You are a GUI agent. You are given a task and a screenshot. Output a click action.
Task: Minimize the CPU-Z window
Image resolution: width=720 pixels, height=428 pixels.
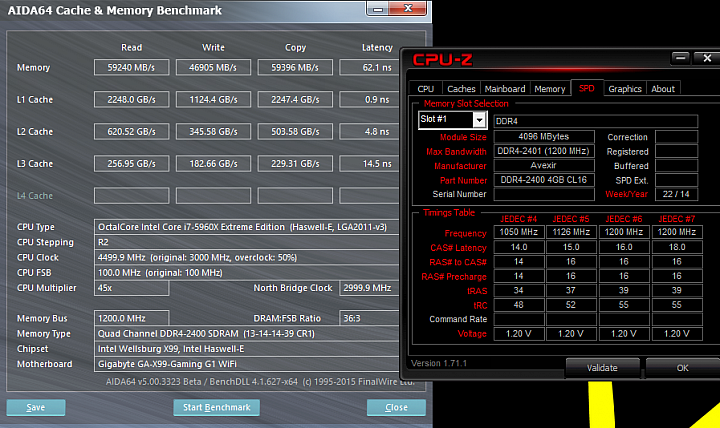tap(681, 58)
